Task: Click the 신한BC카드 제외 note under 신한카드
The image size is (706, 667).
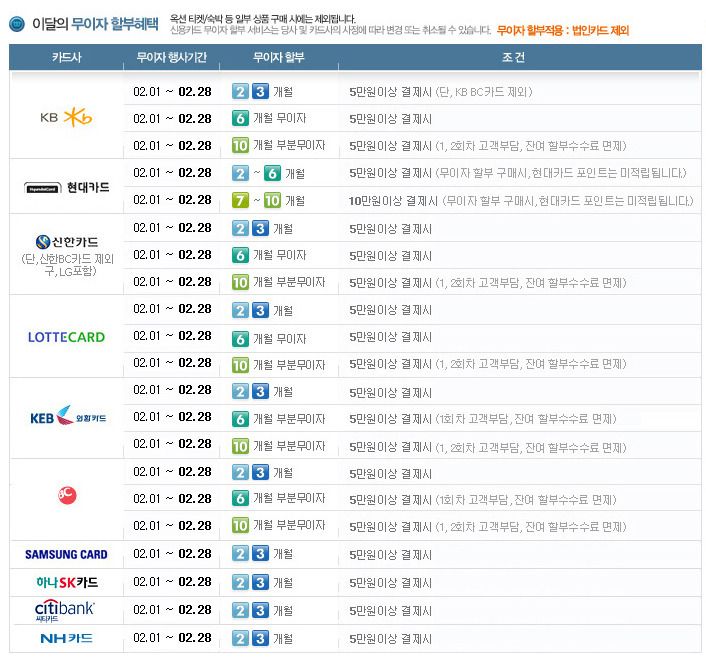Action: [x=68, y=265]
